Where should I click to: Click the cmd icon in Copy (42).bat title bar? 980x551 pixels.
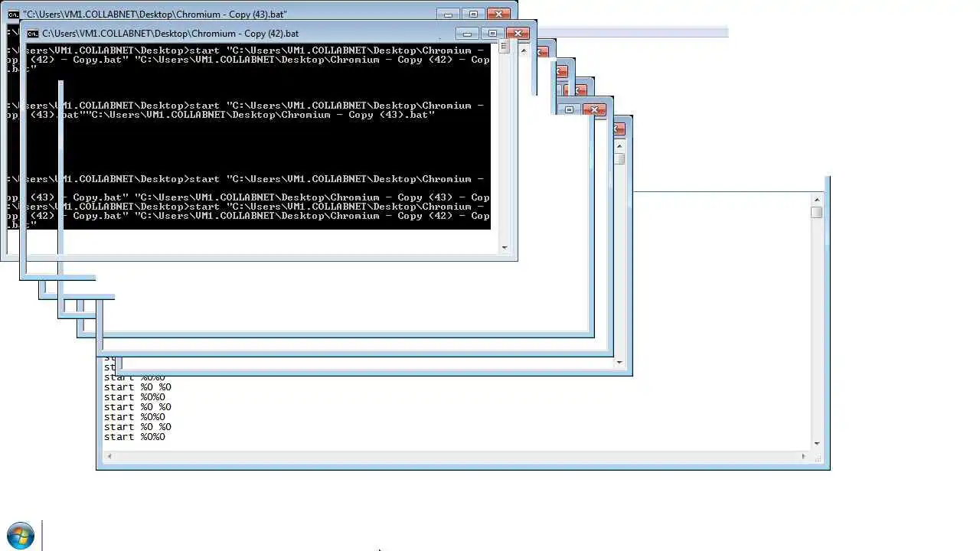click(33, 34)
